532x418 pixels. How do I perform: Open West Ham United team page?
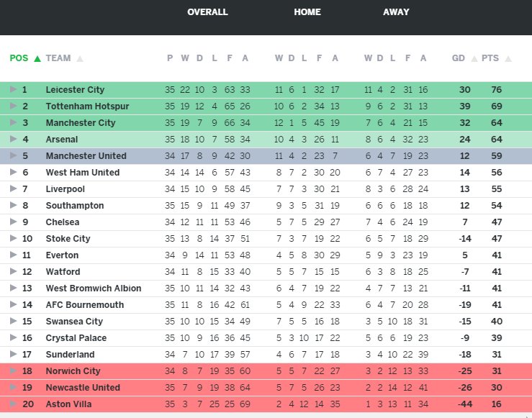click(83, 173)
